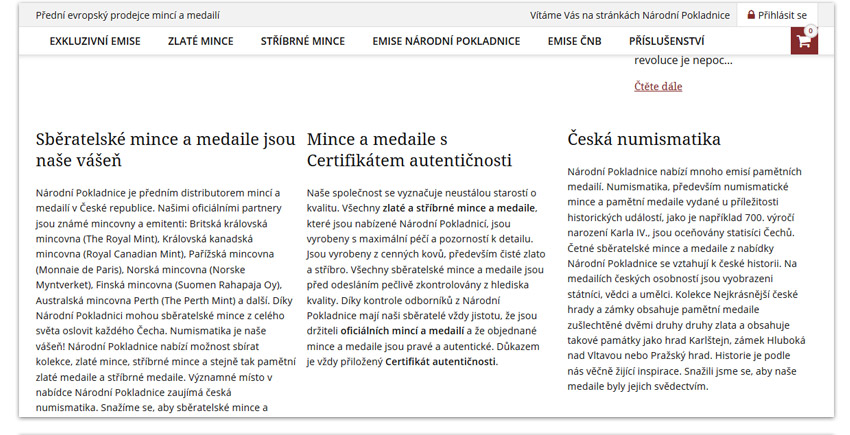
Task: Click the Přihlásit se login link
Action: pos(782,15)
